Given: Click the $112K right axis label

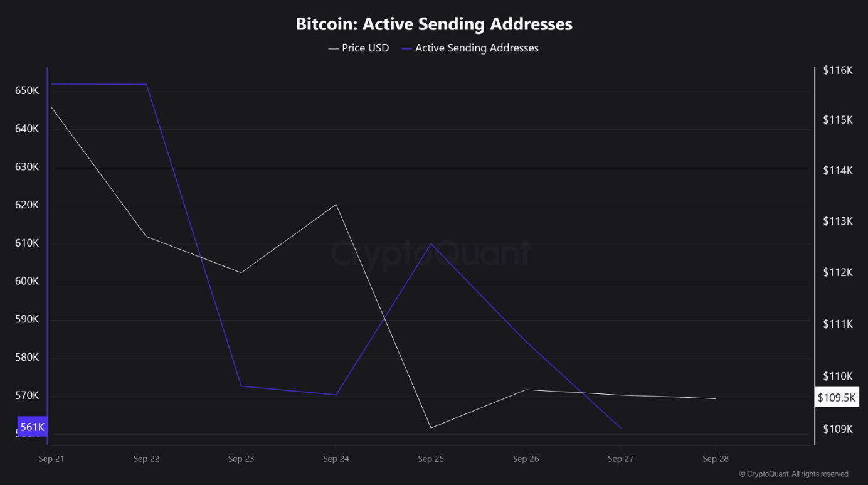Looking at the screenshot, I should click(x=838, y=272).
